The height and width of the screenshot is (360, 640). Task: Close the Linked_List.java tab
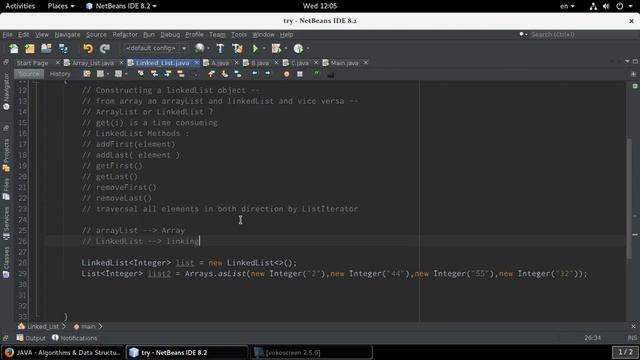coord(197,62)
